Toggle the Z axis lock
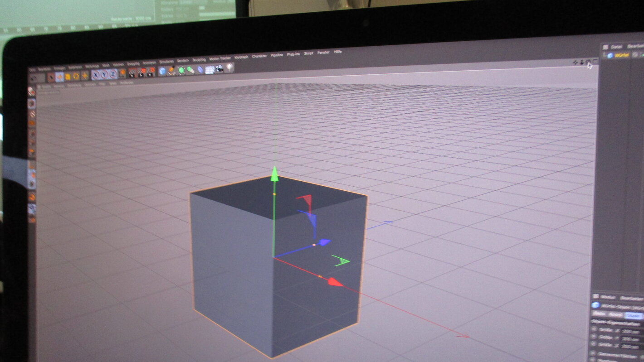 pos(113,74)
